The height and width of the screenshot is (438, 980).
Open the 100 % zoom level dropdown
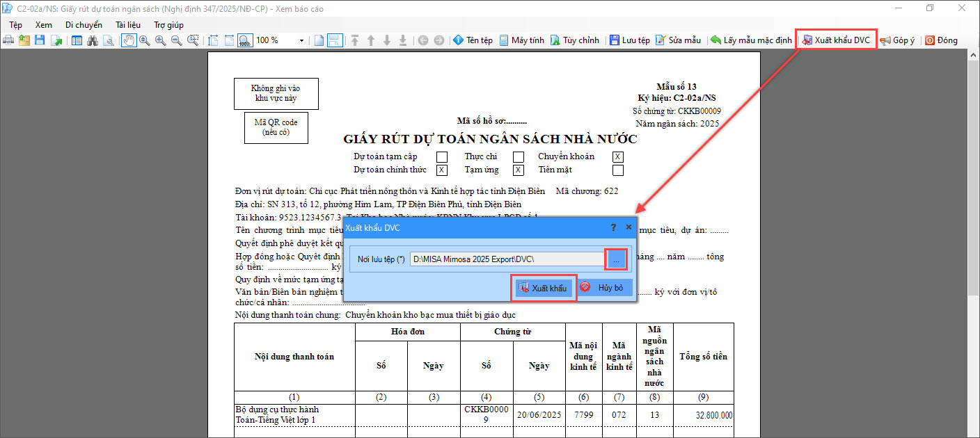[x=301, y=40]
